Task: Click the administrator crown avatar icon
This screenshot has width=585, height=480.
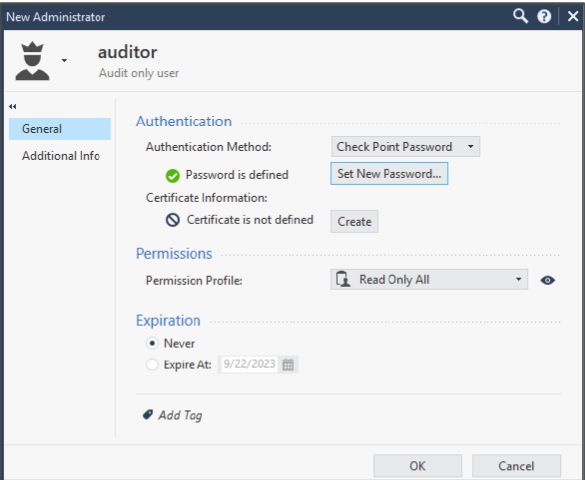Action: [x=32, y=61]
